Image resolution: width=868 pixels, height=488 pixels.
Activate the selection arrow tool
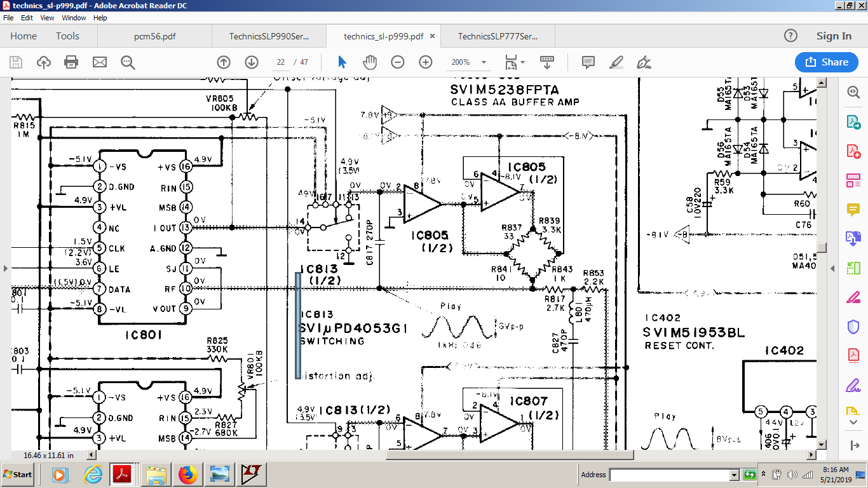tap(342, 62)
